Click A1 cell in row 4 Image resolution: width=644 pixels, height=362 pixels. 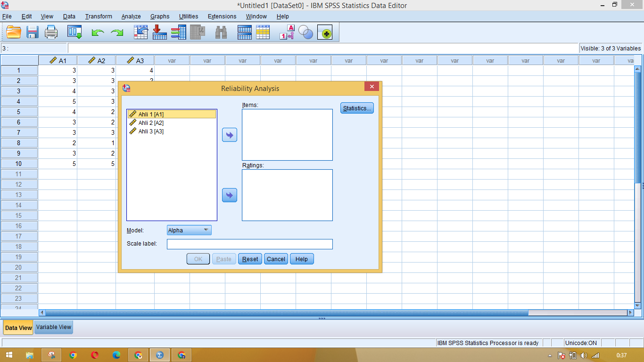pyautogui.click(x=58, y=101)
